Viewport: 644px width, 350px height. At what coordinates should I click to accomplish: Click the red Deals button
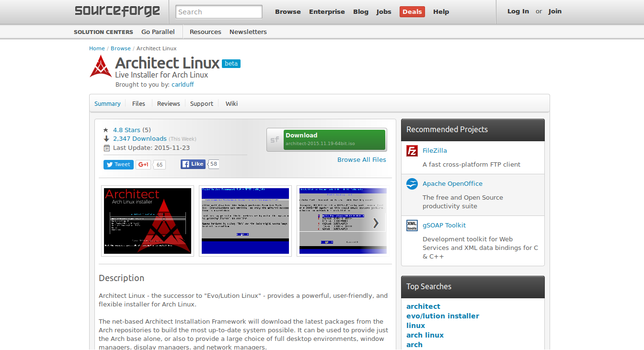(x=412, y=11)
